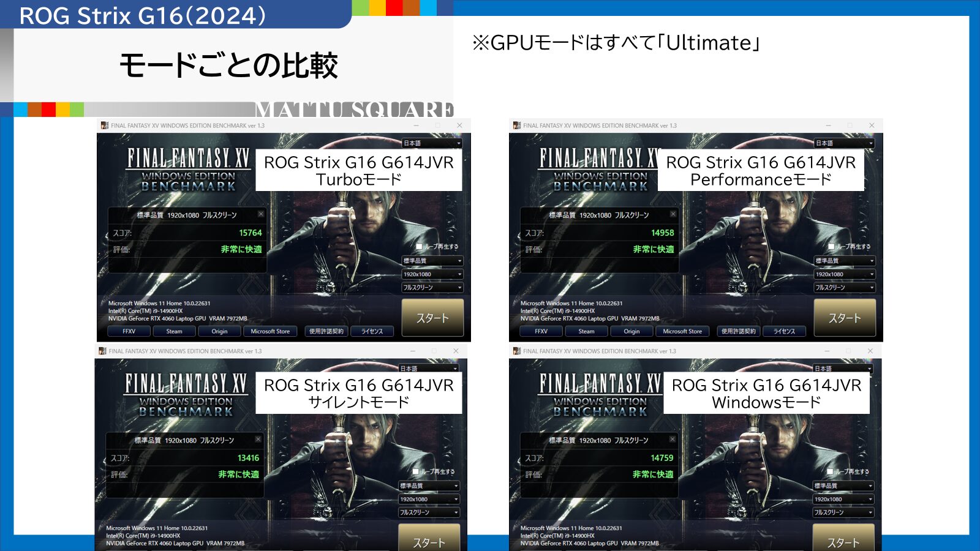Open the 1920x1080 dropdown in Turbo mode window
Viewport: 980px width, 551px height.
[432, 274]
